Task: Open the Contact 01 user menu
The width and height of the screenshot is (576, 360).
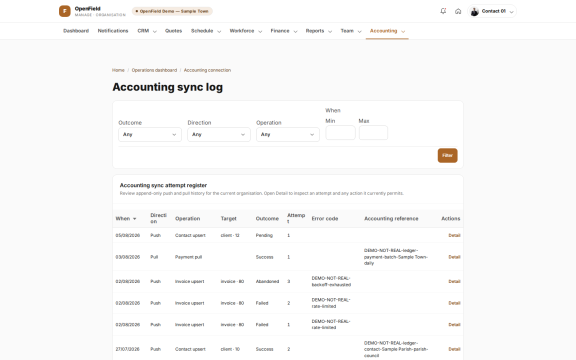Action: [492, 11]
